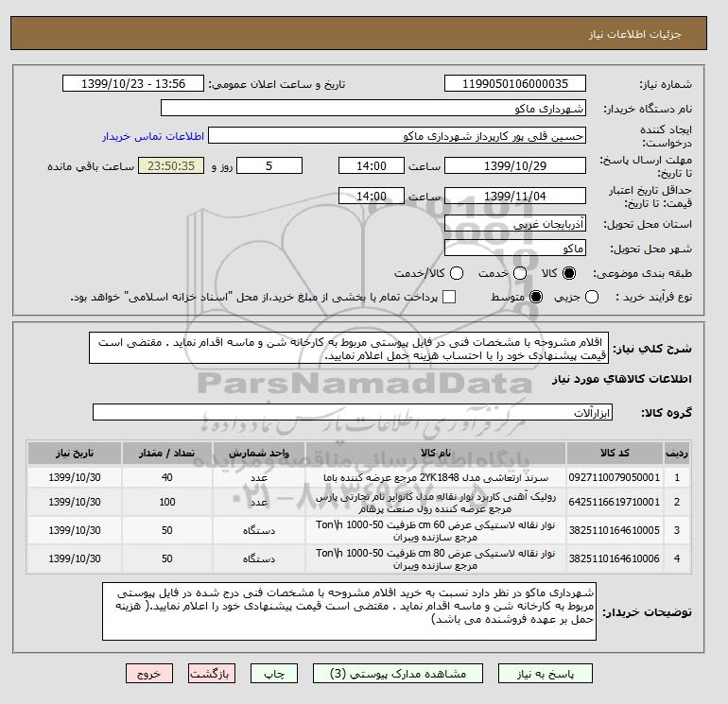Click the remaining days field showing 5
728x704 pixels.
coord(269,165)
